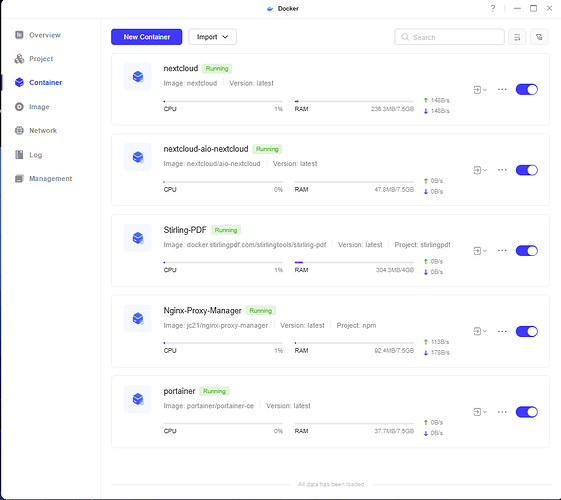Viewport: 561px width, 500px height.
Task: Expand terminal access dropdown for nextcloud-aio-nextcloud
Action: click(480, 170)
